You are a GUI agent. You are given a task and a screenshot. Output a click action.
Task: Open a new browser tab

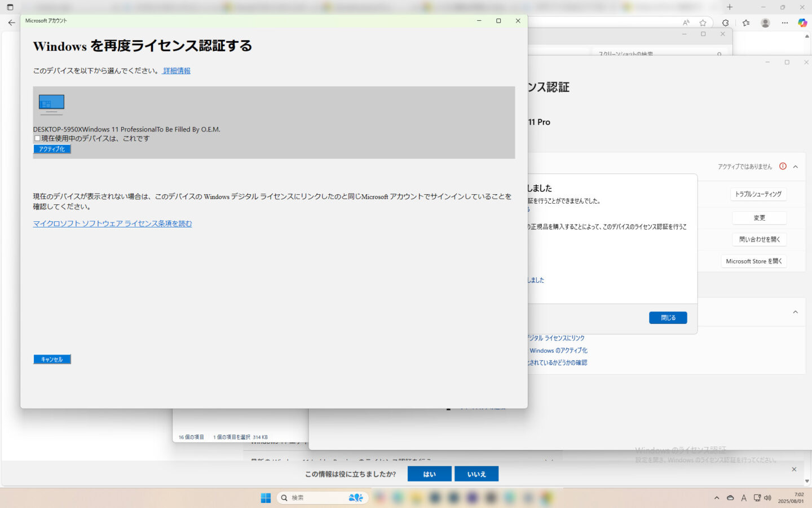point(730,7)
